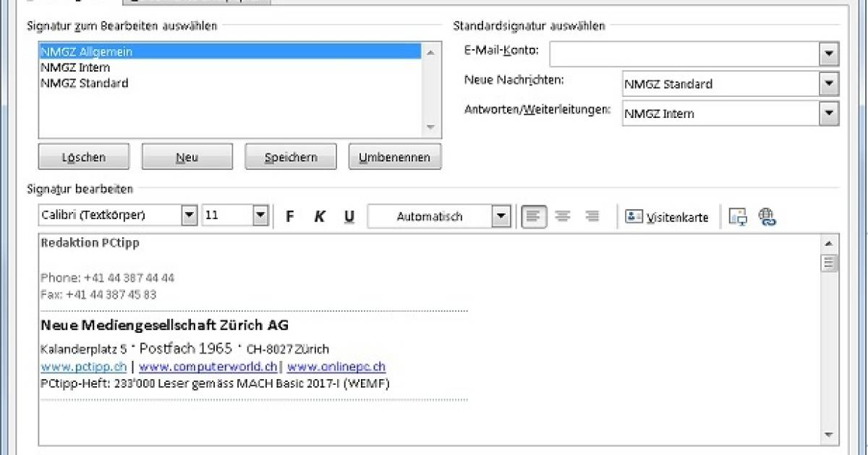Open the E-Mail-Konto dropdown

(x=829, y=54)
